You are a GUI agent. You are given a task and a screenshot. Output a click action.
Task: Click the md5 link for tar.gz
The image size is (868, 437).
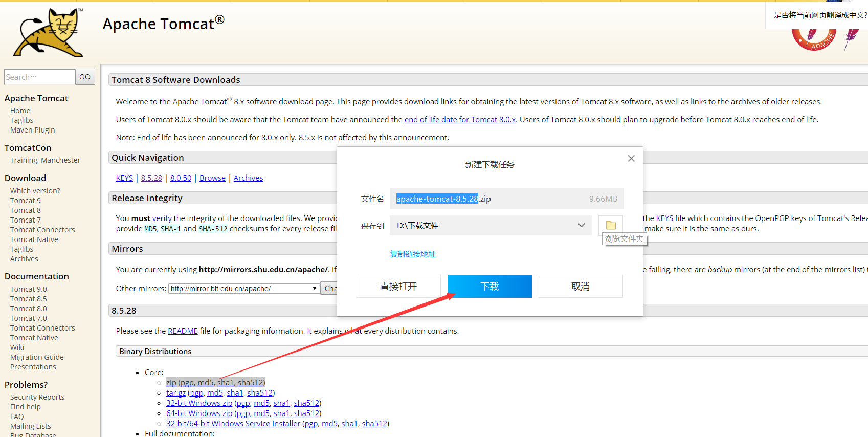click(x=215, y=393)
